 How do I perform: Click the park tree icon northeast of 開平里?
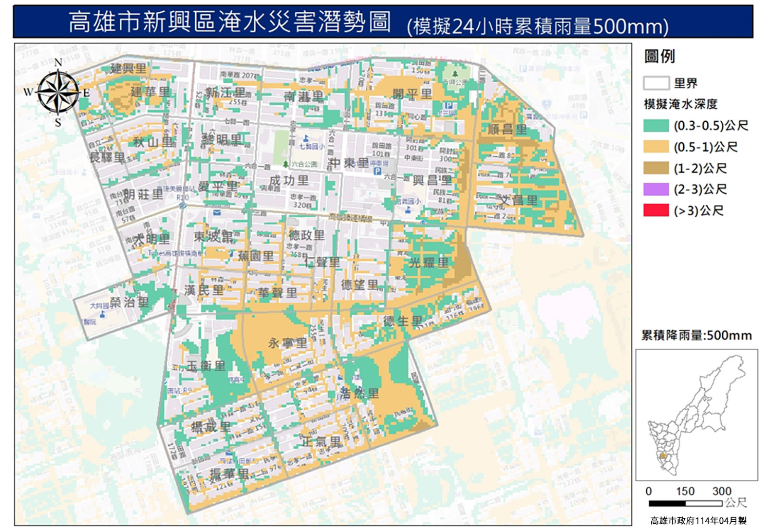(x=455, y=73)
